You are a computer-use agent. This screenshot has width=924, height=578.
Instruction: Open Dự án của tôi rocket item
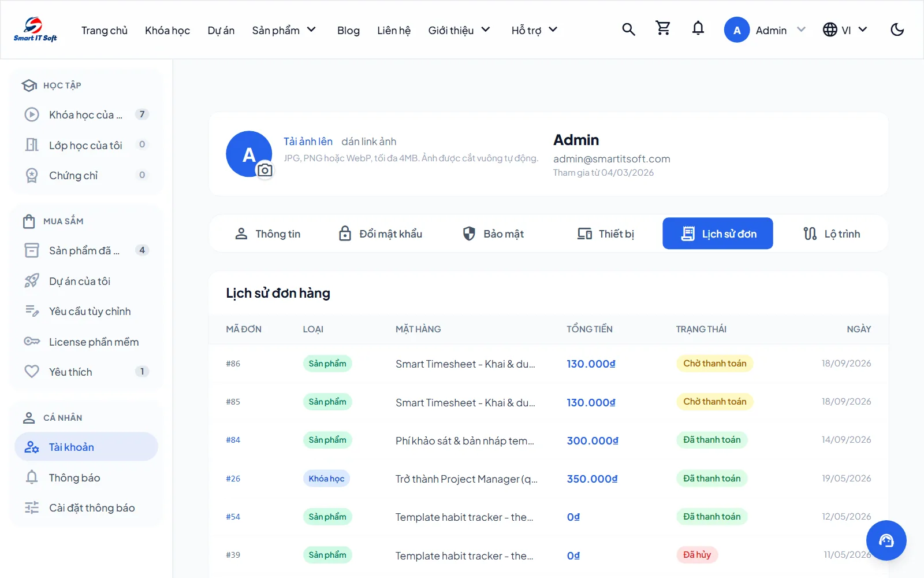(x=87, y=281)
